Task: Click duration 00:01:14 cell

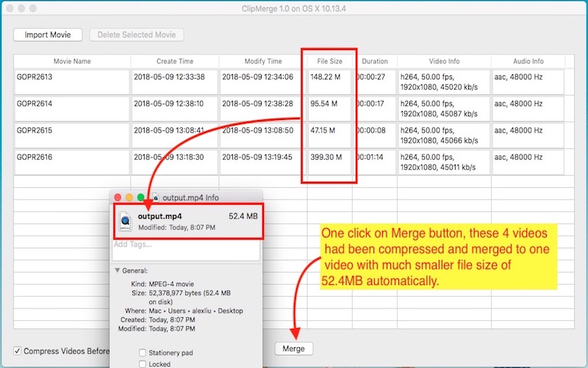Action: click(x=375, y=162)
